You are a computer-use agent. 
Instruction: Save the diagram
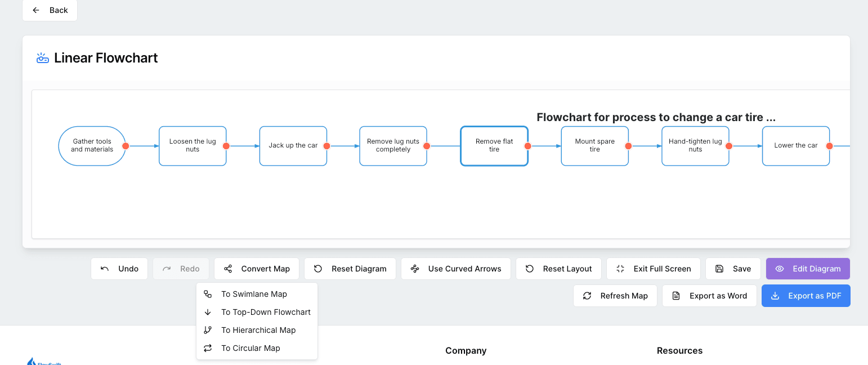733,269
